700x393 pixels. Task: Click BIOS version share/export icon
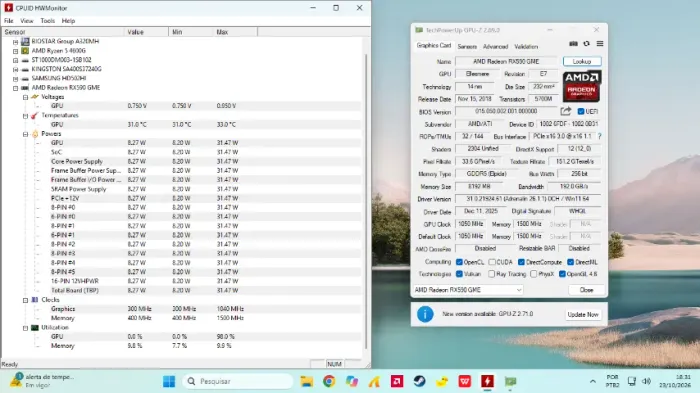[x=566, y=111]
